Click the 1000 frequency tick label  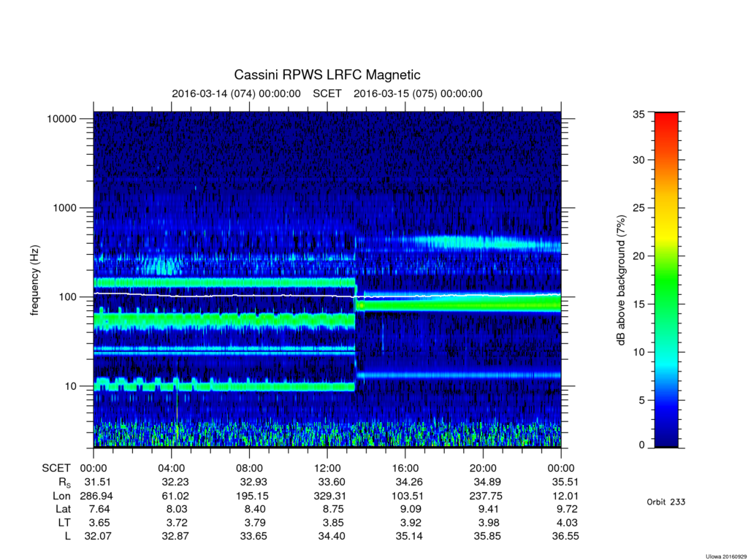[x=64, y=208]
